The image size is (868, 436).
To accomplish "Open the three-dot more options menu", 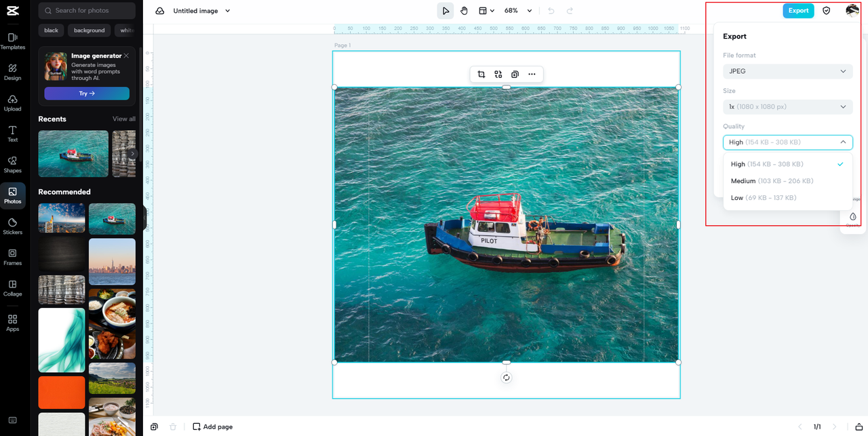I will pos(532,74).
